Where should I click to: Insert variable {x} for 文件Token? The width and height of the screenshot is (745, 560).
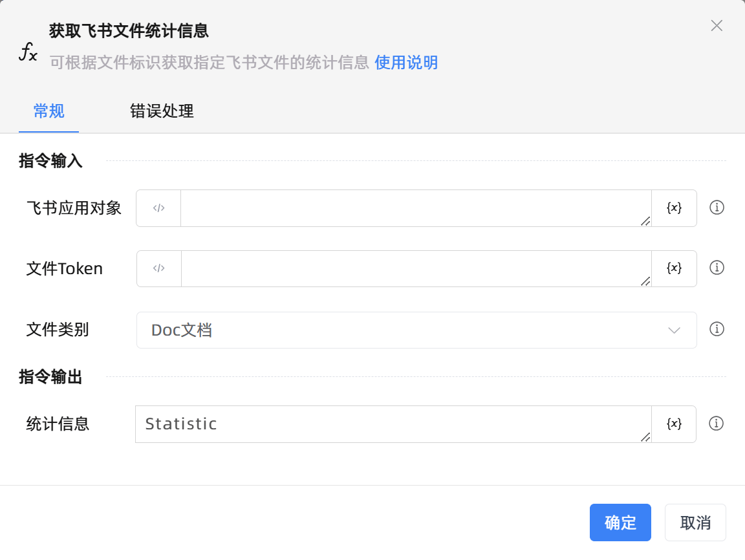(x=674, y=268)
